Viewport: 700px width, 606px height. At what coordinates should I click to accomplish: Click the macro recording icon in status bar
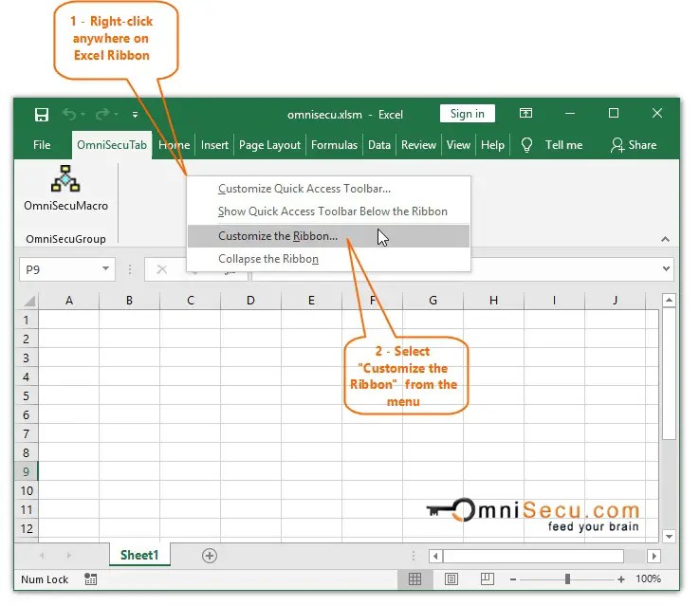91,579
